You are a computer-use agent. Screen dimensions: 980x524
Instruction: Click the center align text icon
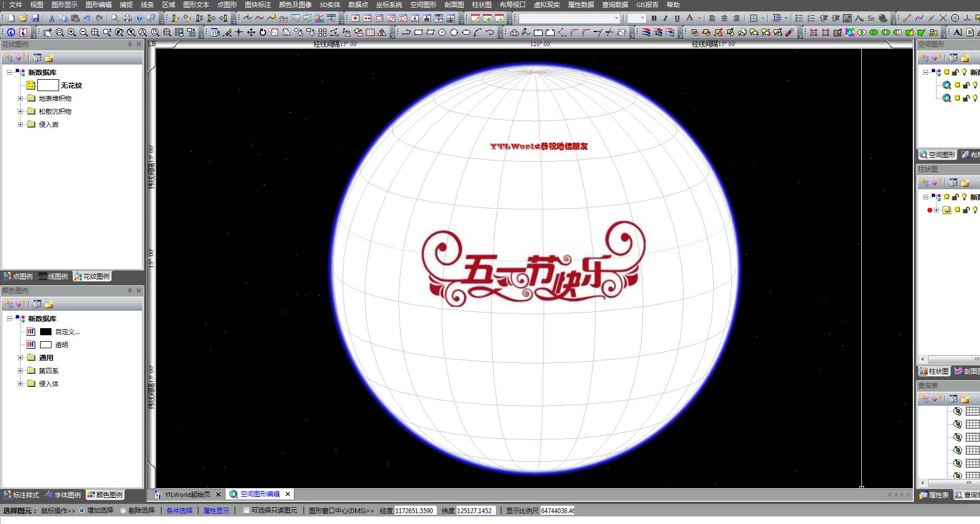(724, 18)
